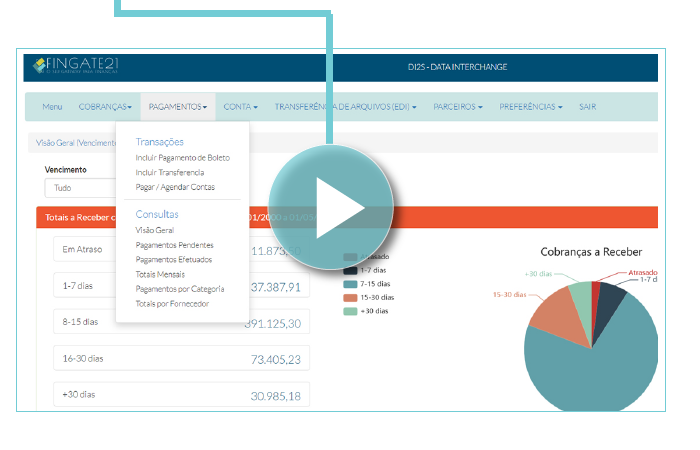Open TRANSFERÊNCIA DE ARQUIVOS (EDI) dropdown
Image resolution: width=700 pixels, height=450 pixels.
click(x=346, y=107)
